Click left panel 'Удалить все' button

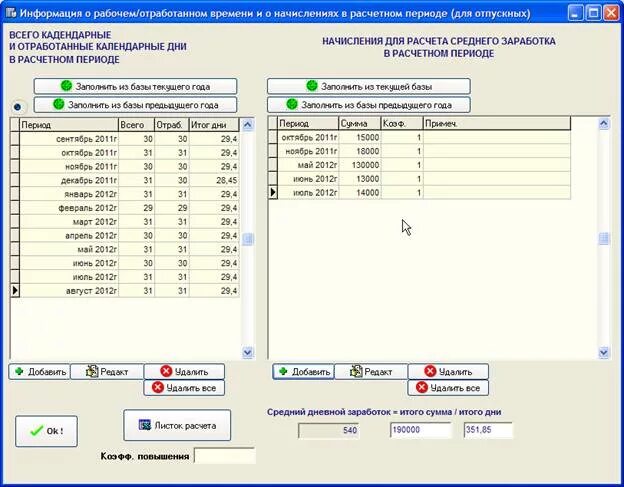[x=184, y=388]
